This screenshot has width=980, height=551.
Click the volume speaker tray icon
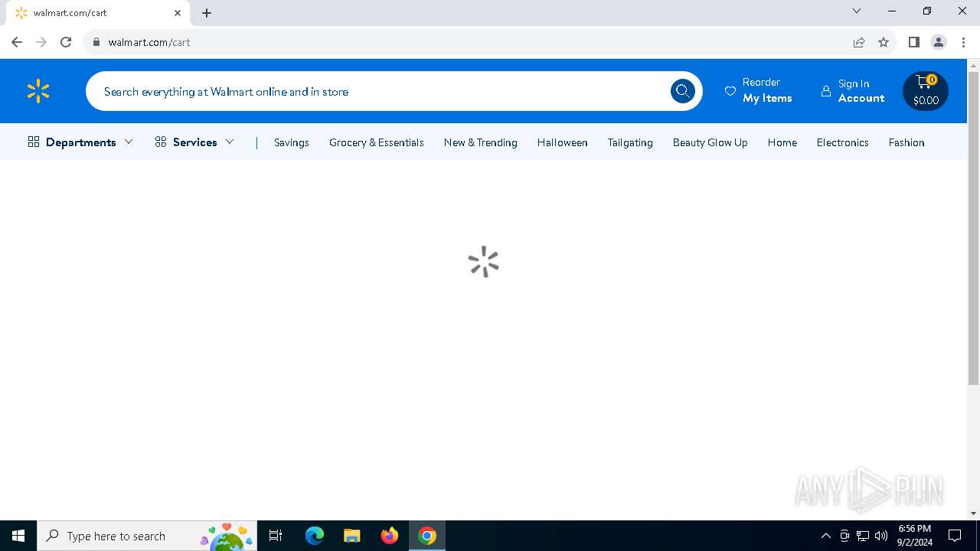point(880,536)
